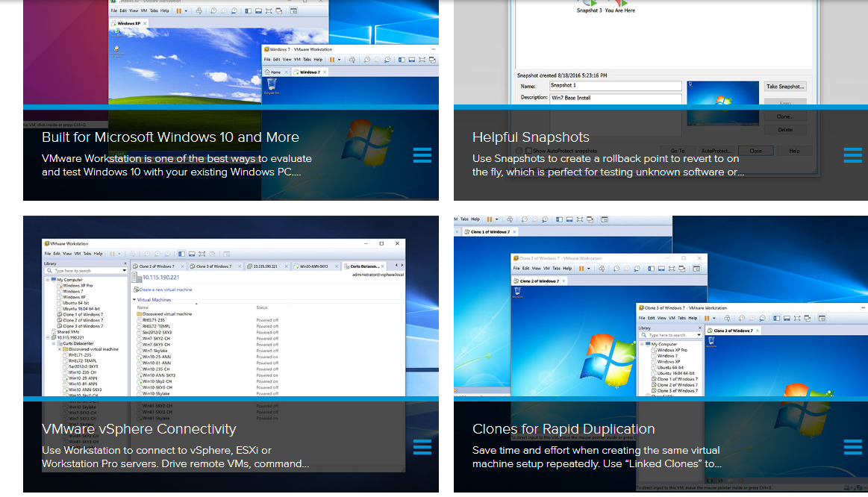This screenshot has height=497, width=868.
Task: Select 'Ubuntu 16.04 64-bit' in vSphere card library
Action: coord(81,309)
